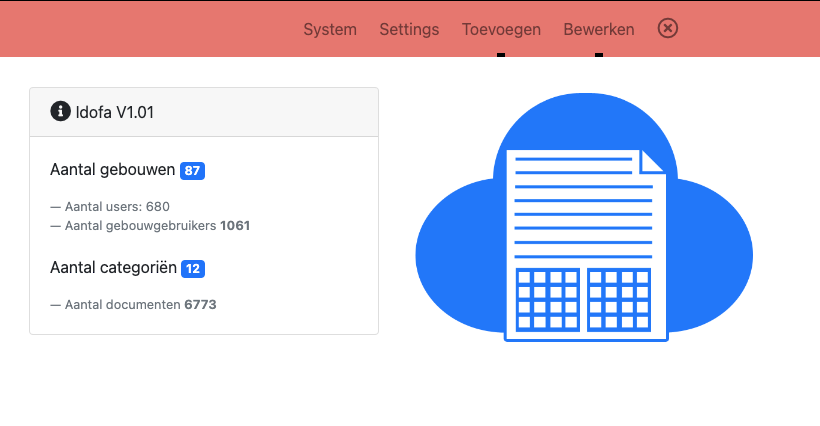Click the Idofa V1.01 card title

coord(115,112)
